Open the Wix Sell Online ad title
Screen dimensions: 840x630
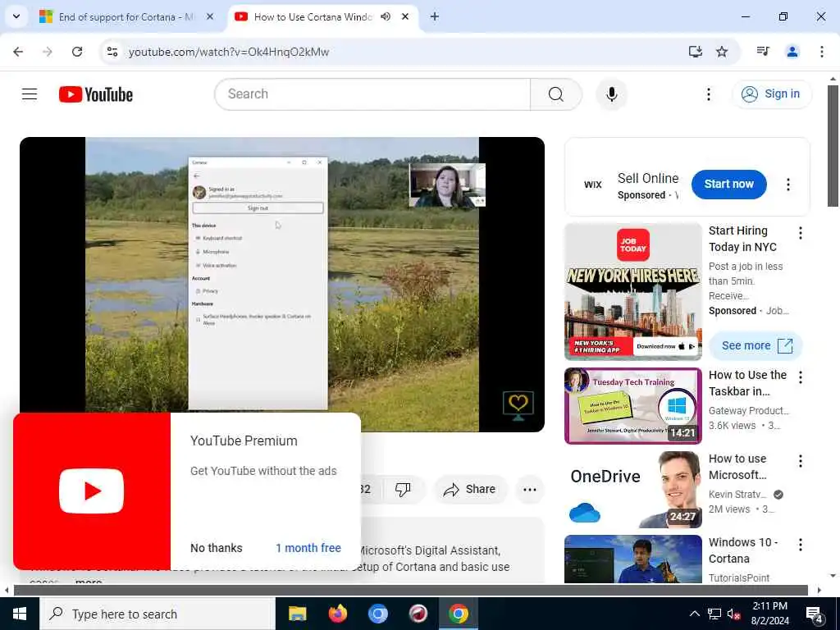point(648,178)
